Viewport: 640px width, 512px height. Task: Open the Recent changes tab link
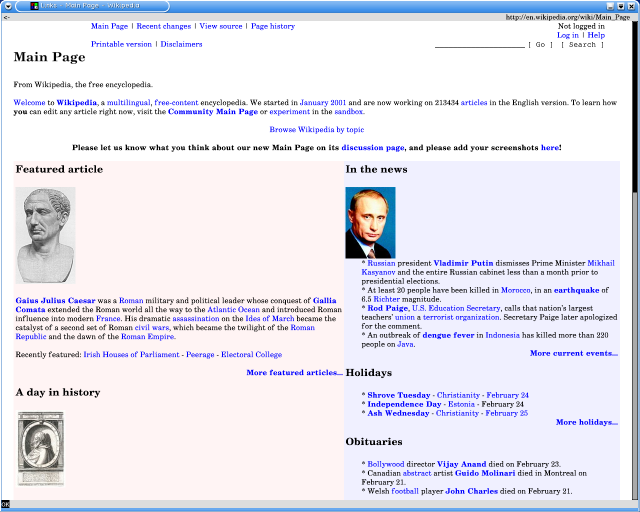point(163,26)
